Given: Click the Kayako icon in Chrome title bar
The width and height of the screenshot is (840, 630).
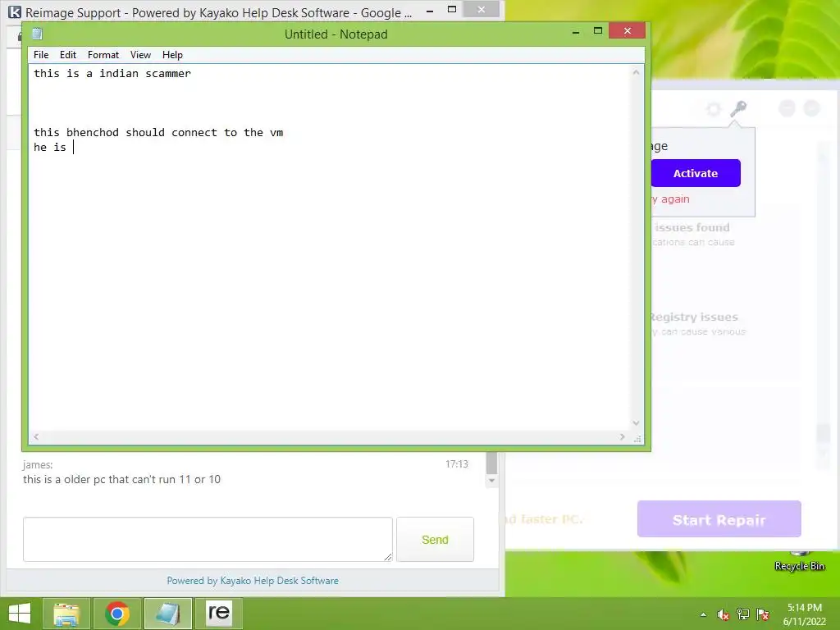Looking at the screenshot, I should [15, 11].
